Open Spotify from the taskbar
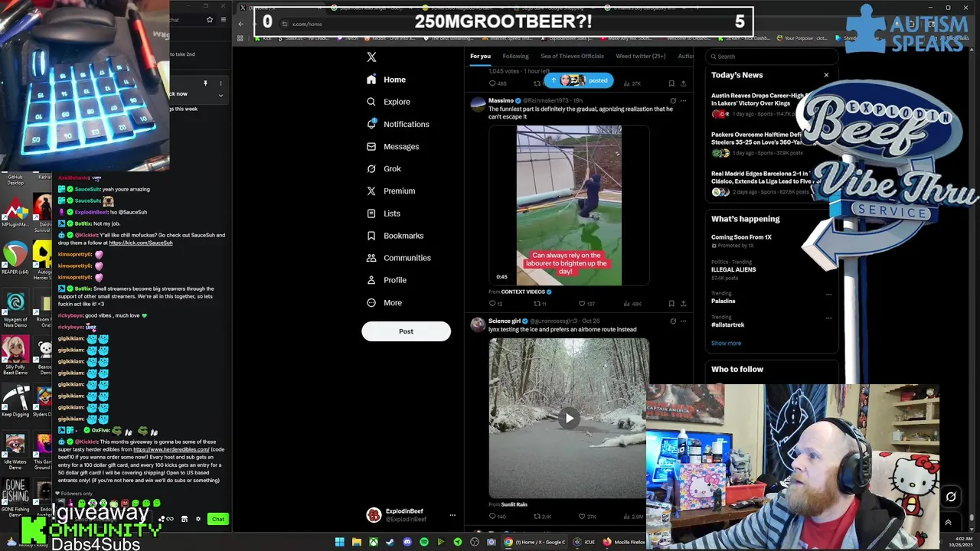 [423, 542]
